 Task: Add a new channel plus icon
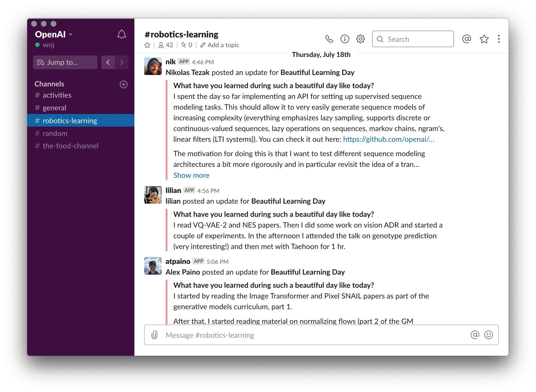click(x=124, y=84)
